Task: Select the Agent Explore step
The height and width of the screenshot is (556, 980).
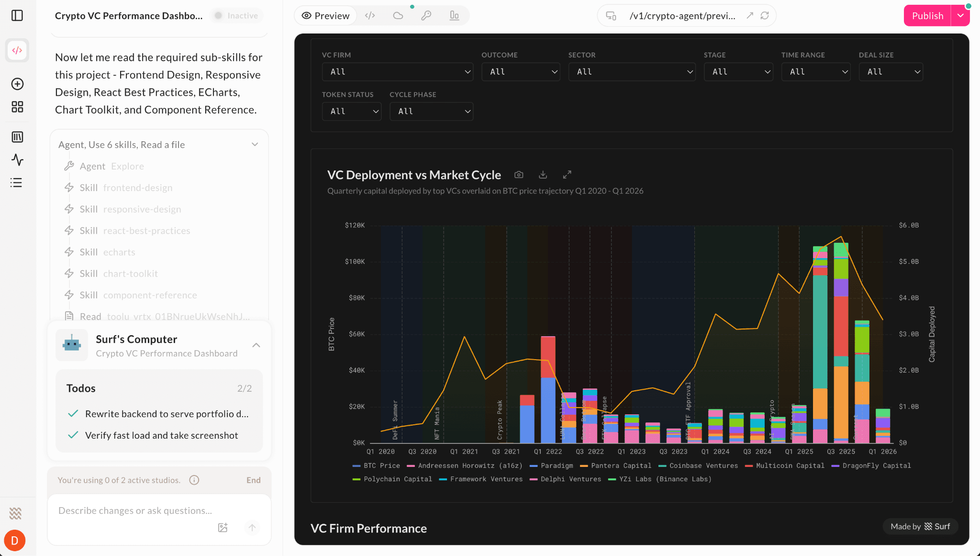Action: coord(104,166)
